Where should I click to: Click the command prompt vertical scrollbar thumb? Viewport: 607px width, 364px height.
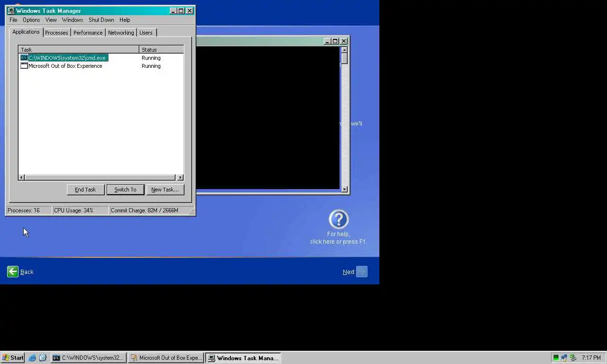click(344, 59)
